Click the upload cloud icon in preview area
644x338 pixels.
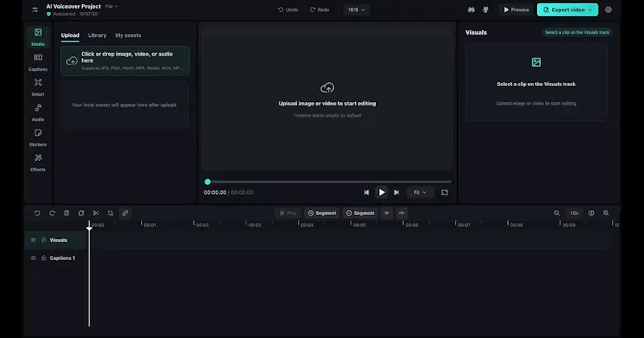327,88
